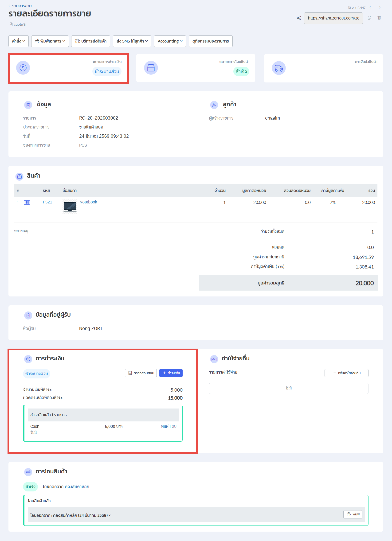392x541 pixels.
Task: Open the Accounting dropdown
Action: (x=170, y=41)
